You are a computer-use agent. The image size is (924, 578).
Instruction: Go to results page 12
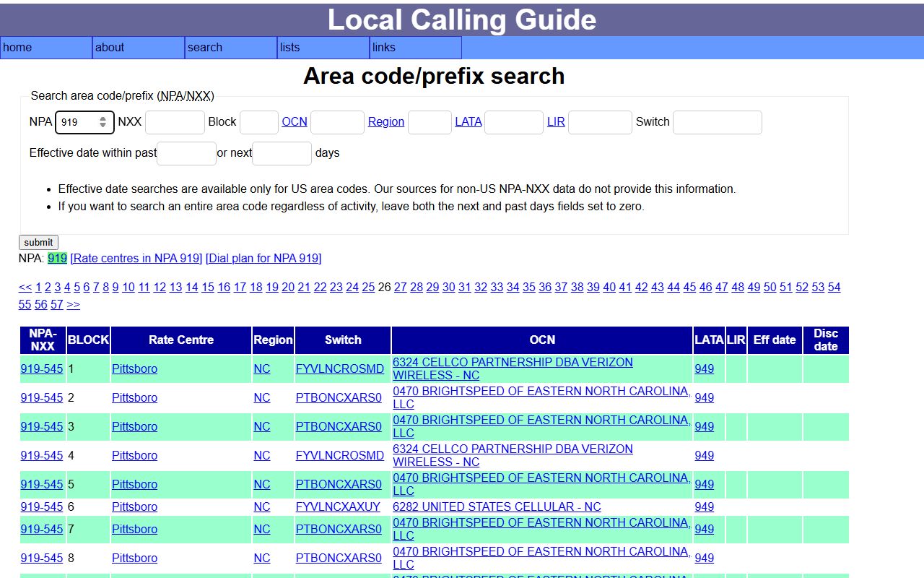coord(160,287)
